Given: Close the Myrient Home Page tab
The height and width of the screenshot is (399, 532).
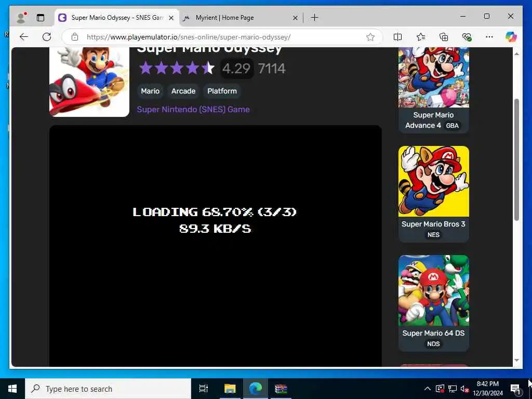Looking at the screenshot, I should [295, 18].
